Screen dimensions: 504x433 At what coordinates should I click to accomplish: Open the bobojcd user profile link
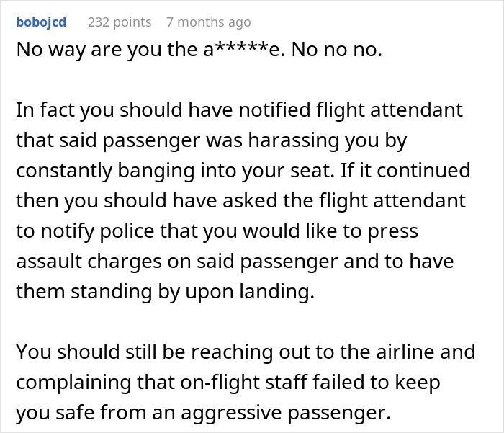(41, 22)
